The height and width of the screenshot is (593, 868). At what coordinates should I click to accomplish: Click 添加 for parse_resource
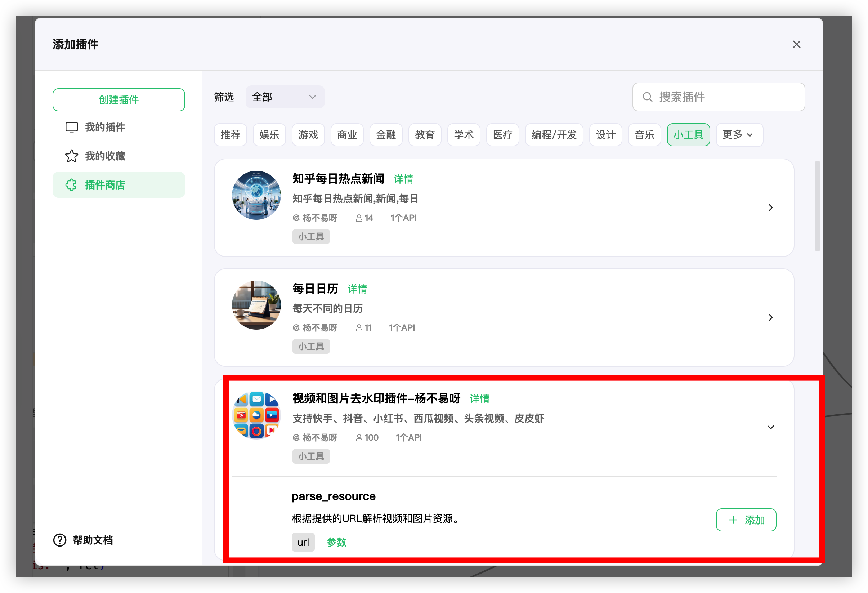(x=746, y=520)
